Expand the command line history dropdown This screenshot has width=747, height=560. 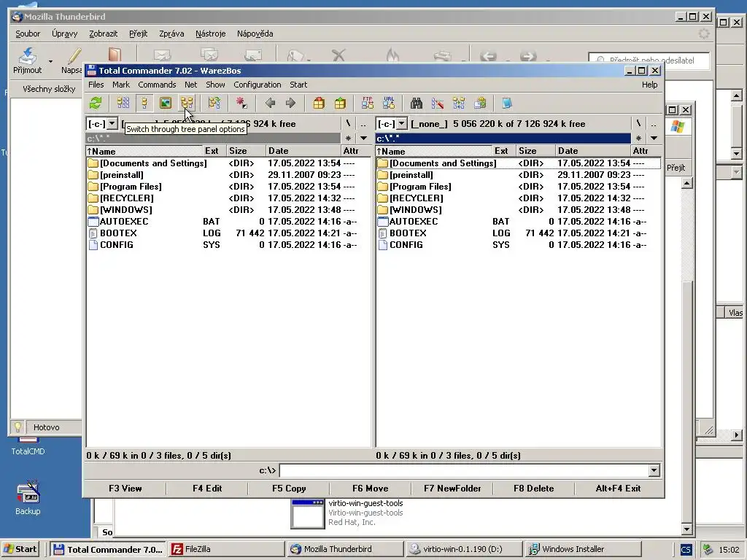[654, 470]
